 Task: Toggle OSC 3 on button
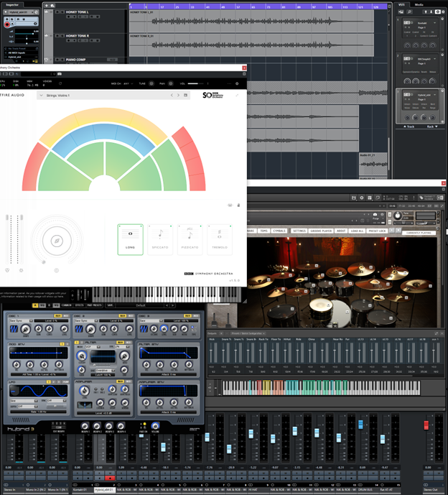point(187,315)
